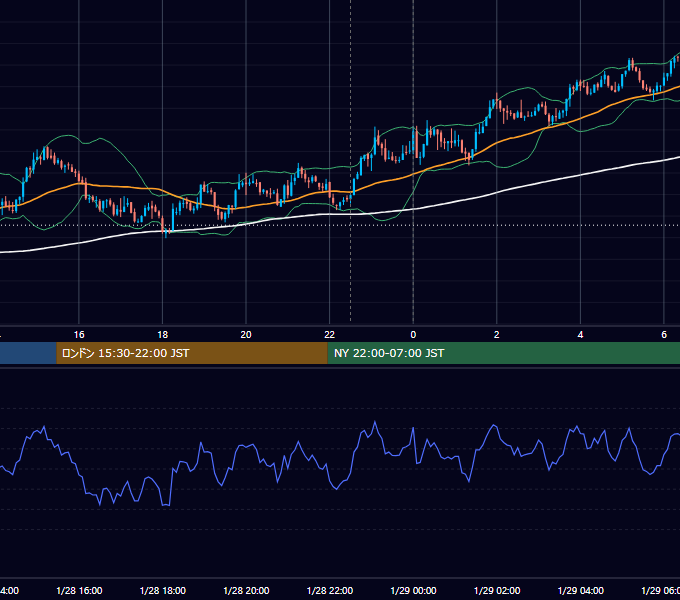Image resolution: width=680 pixels, height=600 pixels.
Task: Select the ロンドン 15:30-22:00 JST session bar
Action: point(192,353)
